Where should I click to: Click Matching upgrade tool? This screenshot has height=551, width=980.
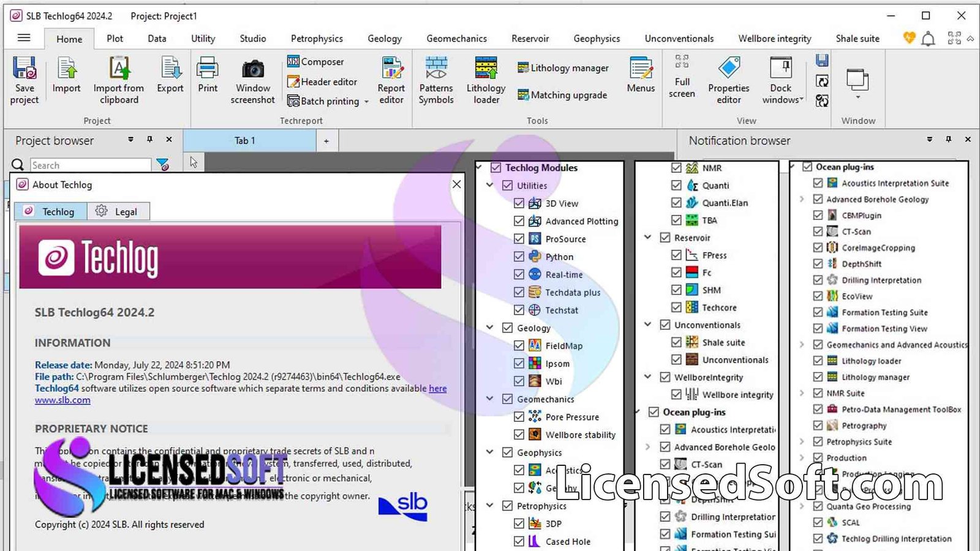point(562,95)
